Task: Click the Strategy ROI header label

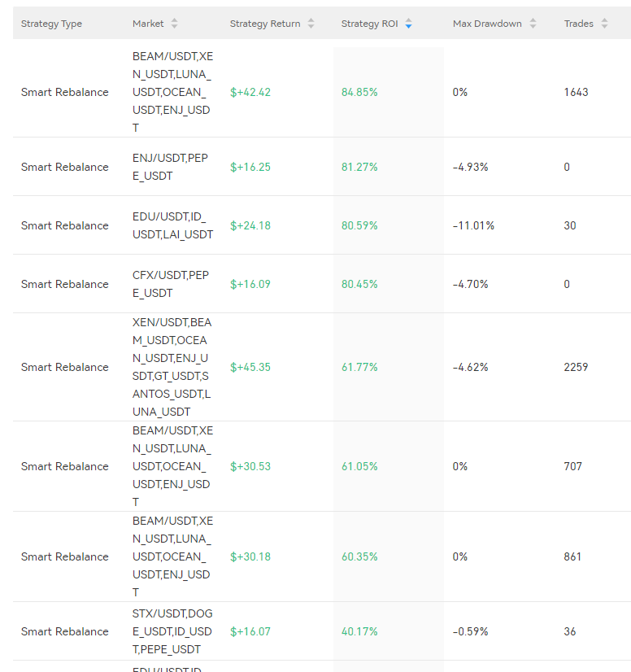Action: coord(369,24)
